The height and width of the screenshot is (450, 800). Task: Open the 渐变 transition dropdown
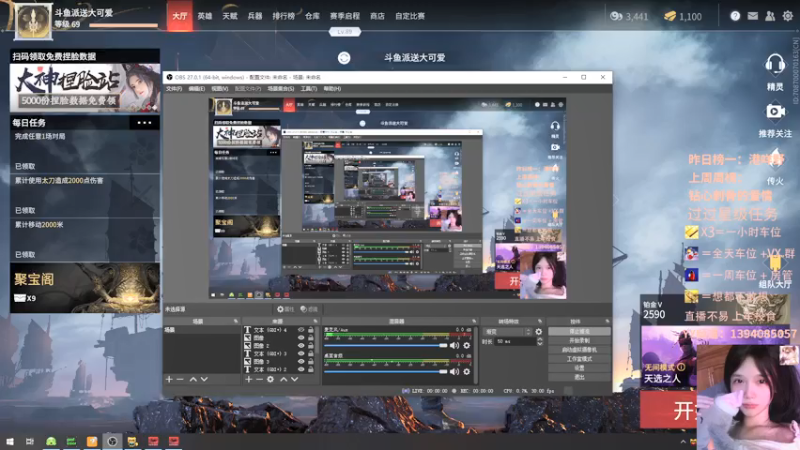507,331
